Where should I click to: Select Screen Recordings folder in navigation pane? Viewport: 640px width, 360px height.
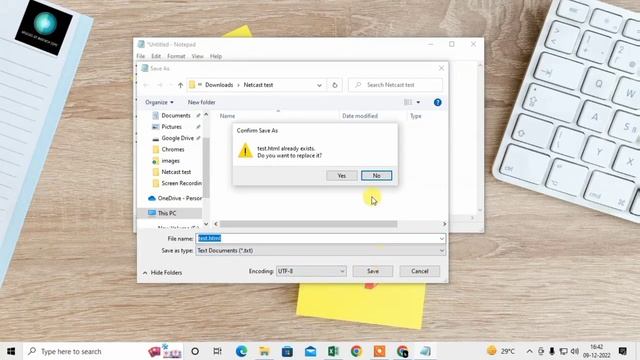click(181, 183)
